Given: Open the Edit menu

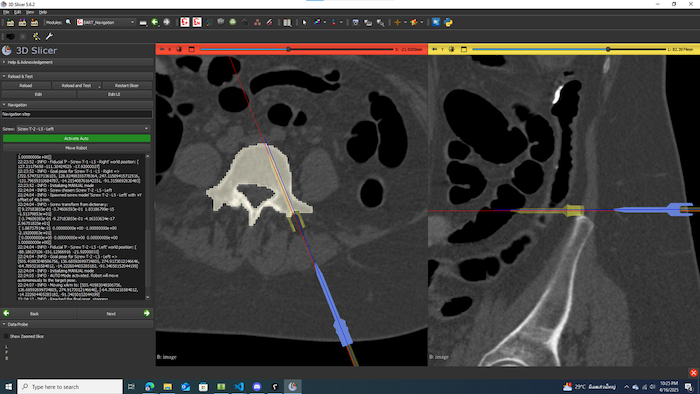Looking at the screenshot, I should [x=17, y=12].
